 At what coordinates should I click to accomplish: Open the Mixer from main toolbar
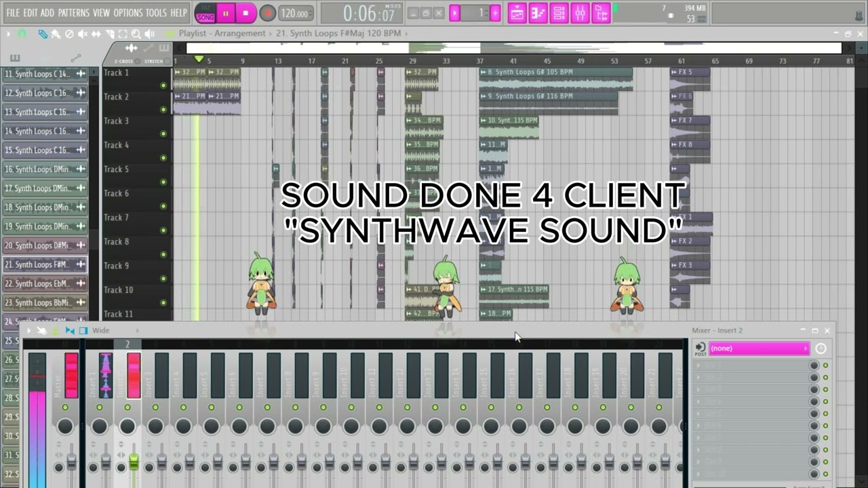[580, 13]
